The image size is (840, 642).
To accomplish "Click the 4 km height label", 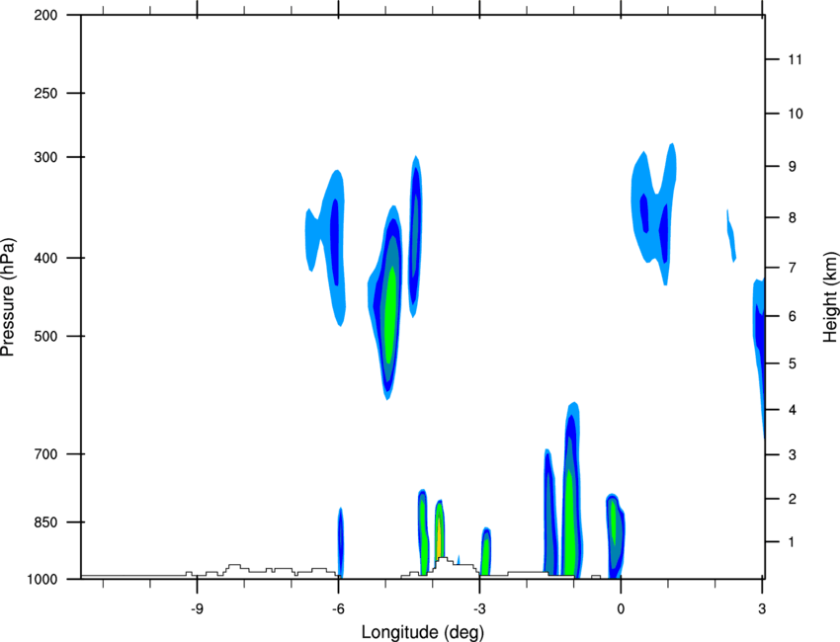I will coord(792,410).
